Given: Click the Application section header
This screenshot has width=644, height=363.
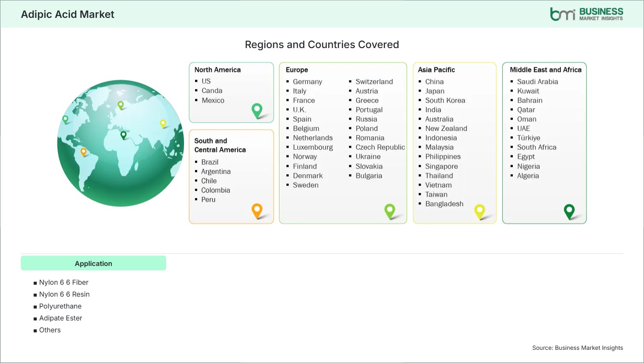Looking at the screenshot, I should [x=93, y=263].
